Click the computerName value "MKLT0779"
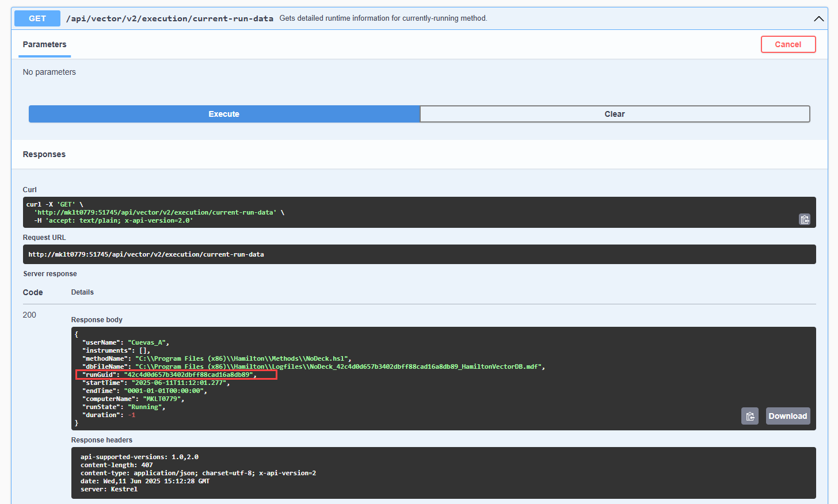Image resolution: width=838 pixels, height=504 pixels. 162,399
